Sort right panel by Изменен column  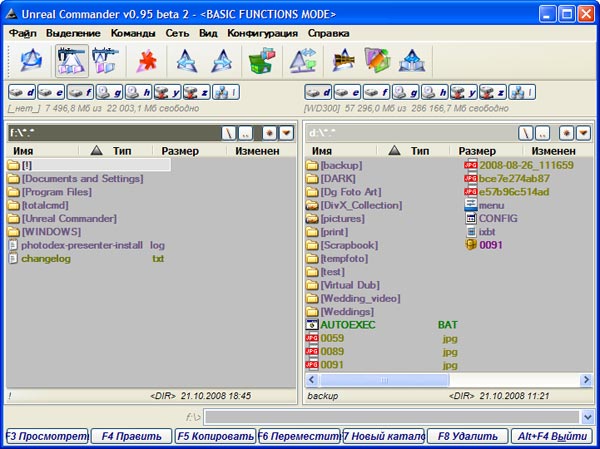553,151
